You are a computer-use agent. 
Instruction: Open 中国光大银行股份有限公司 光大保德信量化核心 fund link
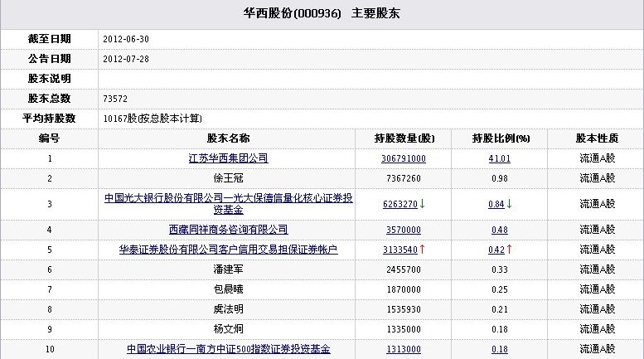click(229, 204)
